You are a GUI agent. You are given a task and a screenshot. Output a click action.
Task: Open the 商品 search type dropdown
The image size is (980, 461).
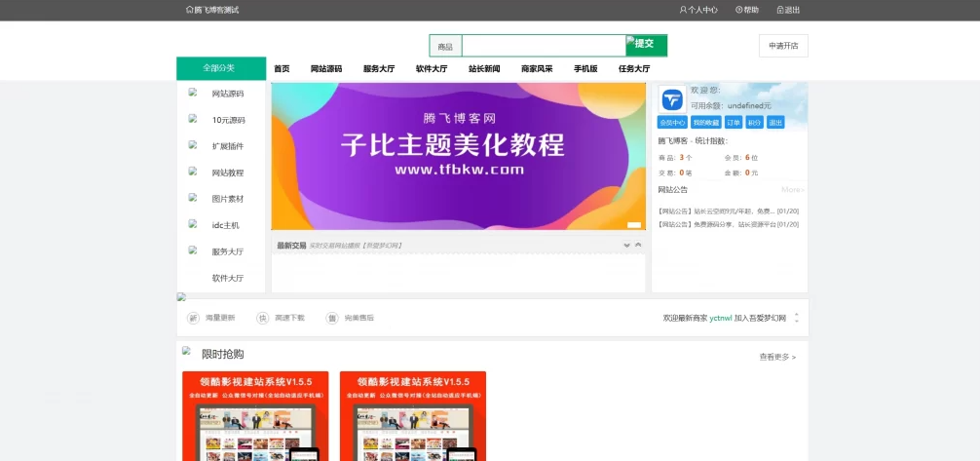click(x=445, y=46)
